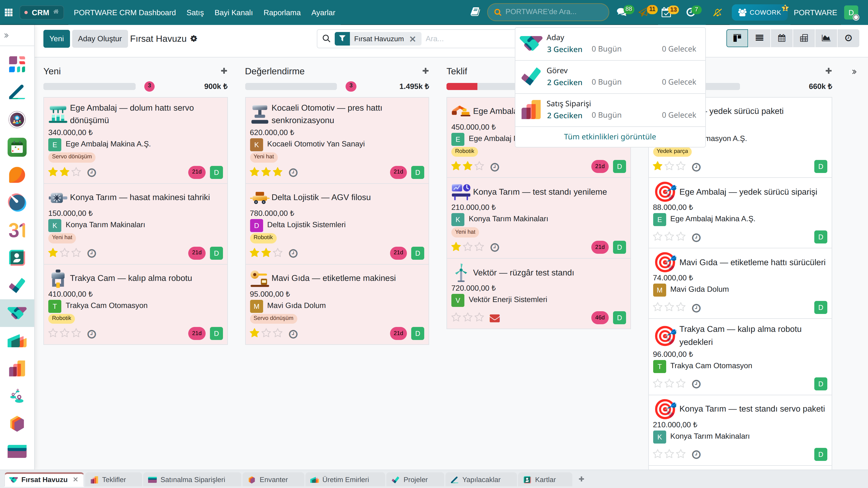Image resolution: width=868 pixels, height=488 pixels.
Task: Click the Yeni button
Action: (x=57, y=39)
